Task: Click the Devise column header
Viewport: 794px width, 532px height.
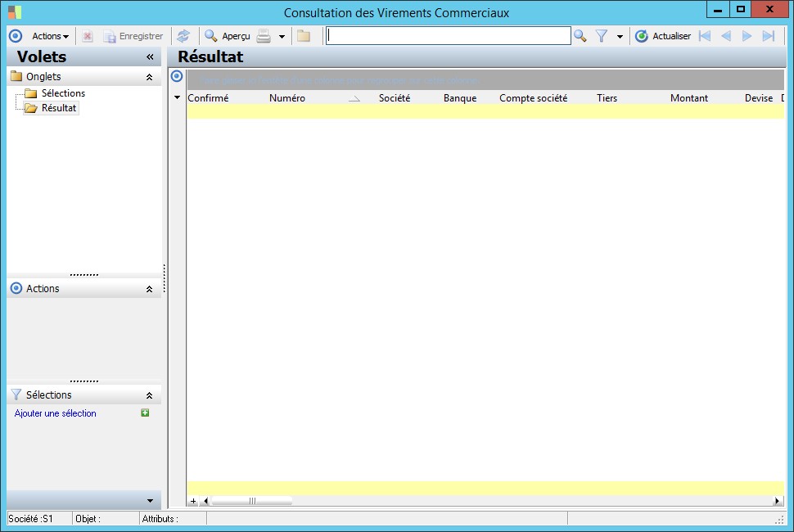Action: 759,97
